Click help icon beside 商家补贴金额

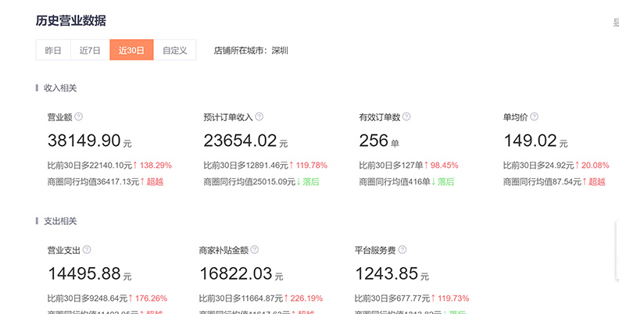click(x=255, y=250)
